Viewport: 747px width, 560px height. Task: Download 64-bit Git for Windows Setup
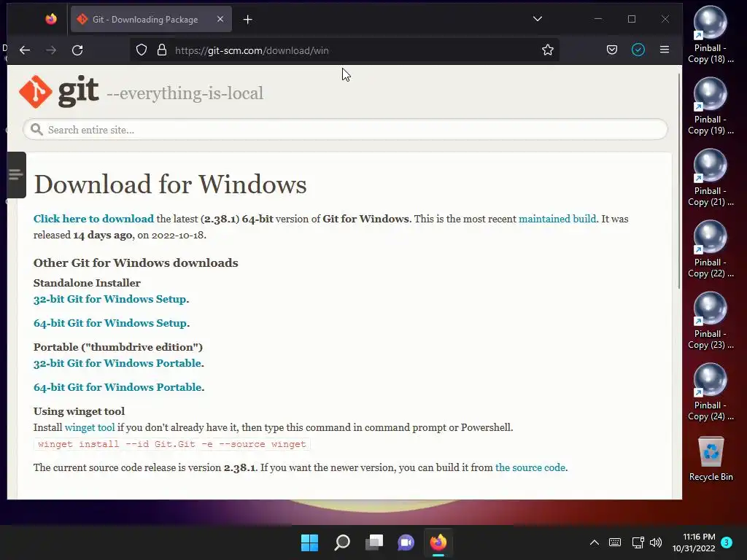[110, 323]
